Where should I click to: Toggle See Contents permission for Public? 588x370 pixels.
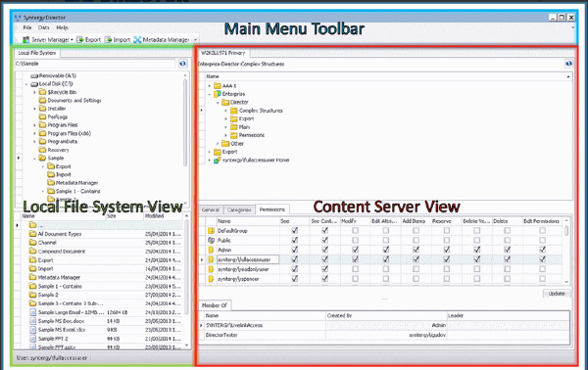[324, 240]
